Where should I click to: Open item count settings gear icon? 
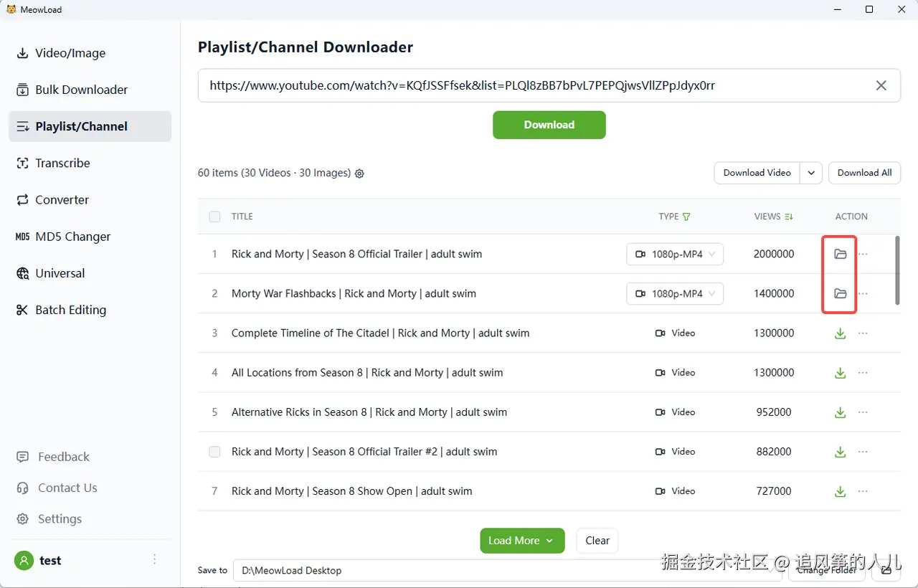coord(360,174)
